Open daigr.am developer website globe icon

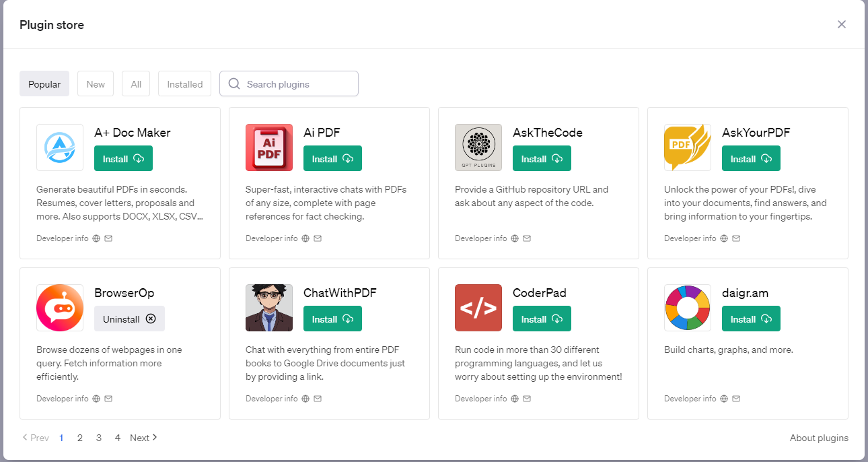click(x=724, y=399)
